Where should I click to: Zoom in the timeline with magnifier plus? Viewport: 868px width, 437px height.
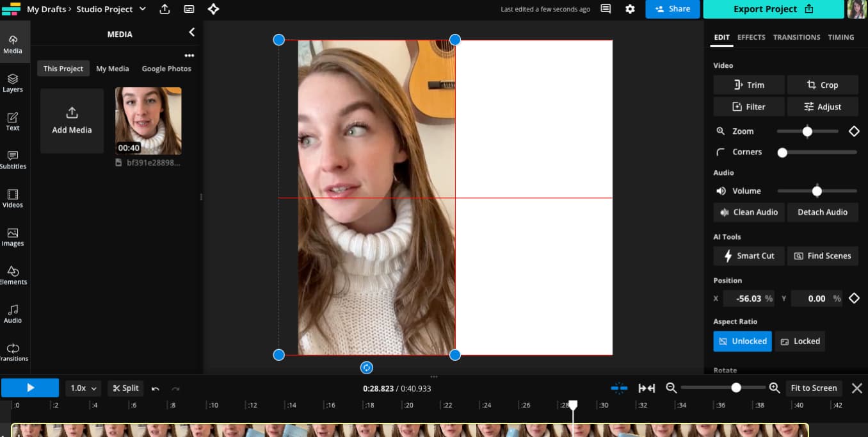click(x=774, y=388)
